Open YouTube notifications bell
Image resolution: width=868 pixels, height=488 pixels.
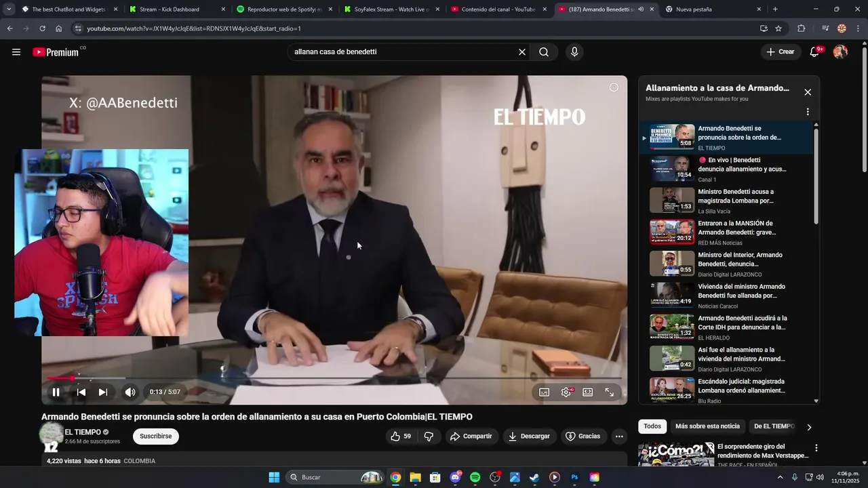(x=815, y=52)
